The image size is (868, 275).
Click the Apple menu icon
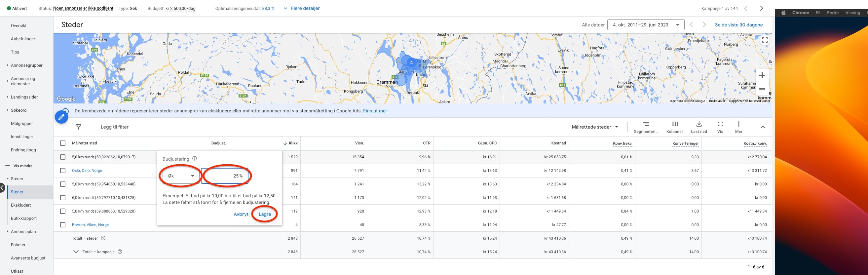(x=783, y=13)
